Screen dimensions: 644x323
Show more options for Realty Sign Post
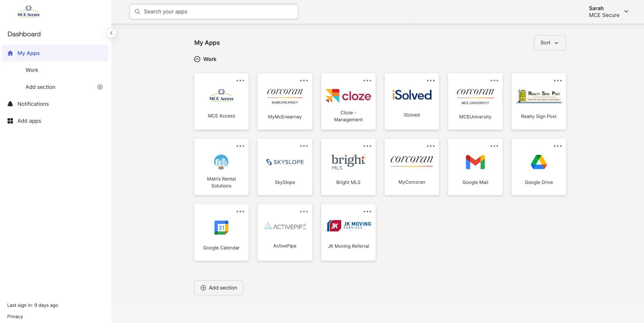[x=558, y=81]
